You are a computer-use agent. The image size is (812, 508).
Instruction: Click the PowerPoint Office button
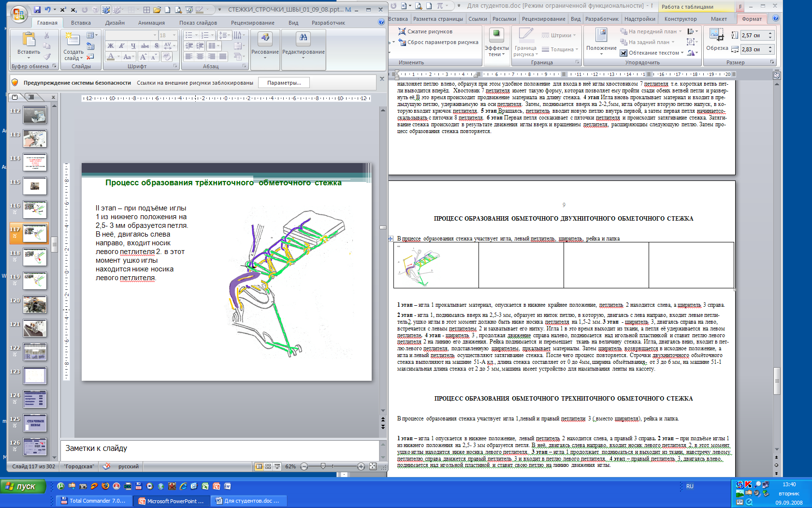coord(19,15)
